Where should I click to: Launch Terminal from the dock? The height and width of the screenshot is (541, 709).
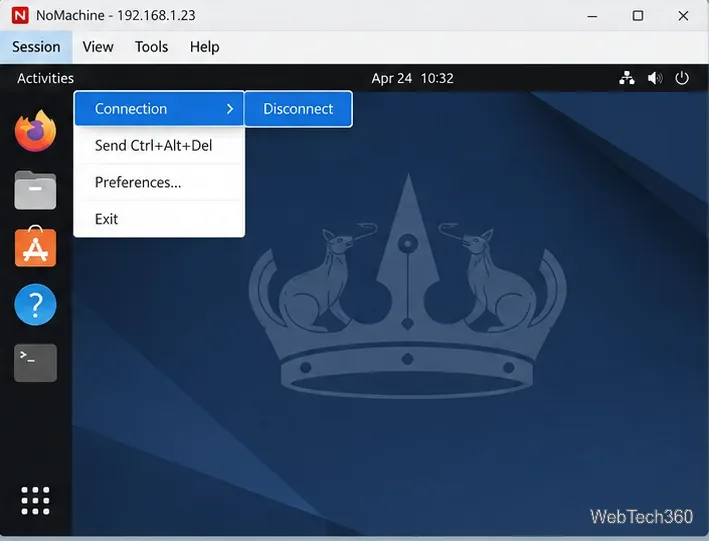click(35, 363)
